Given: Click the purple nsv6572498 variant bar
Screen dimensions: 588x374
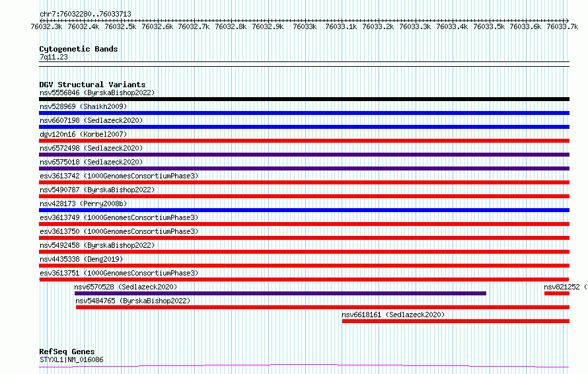Looking at the screenshot, I should tap(304, 155).
